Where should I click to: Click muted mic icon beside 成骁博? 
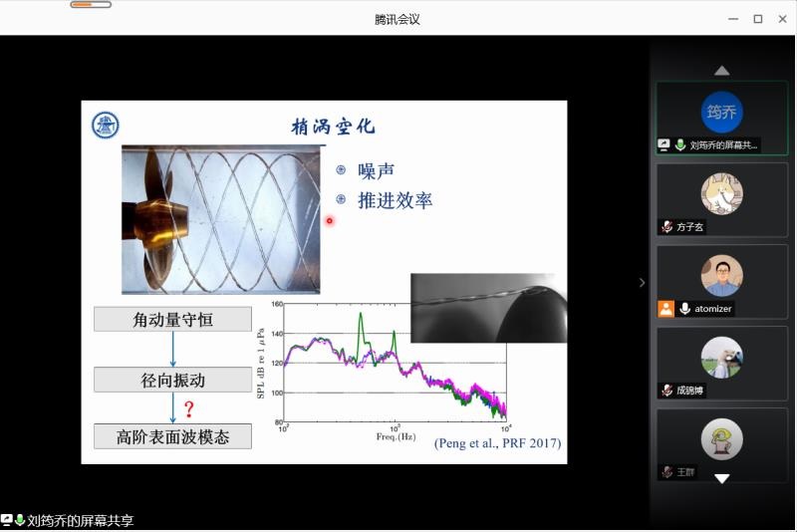click(666, 391)
